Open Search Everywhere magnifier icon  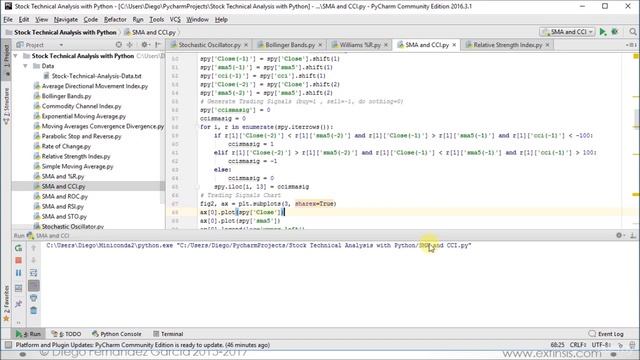click(x=633, y=32)
